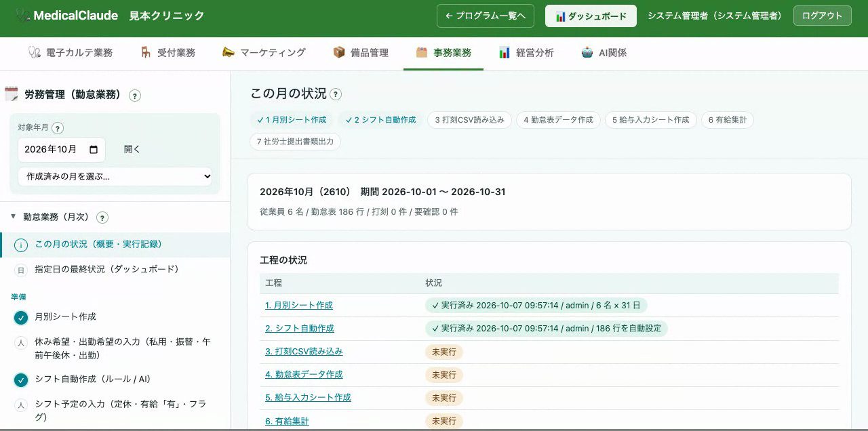Image resolution: width=868 pixels, height=431 pixels.
Task: Select step chip 4 勤怠表データ作成
Action: click(x=558, y=120)
